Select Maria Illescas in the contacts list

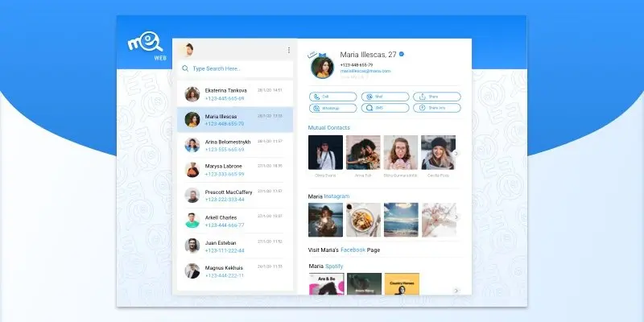[x=235, y=119]
